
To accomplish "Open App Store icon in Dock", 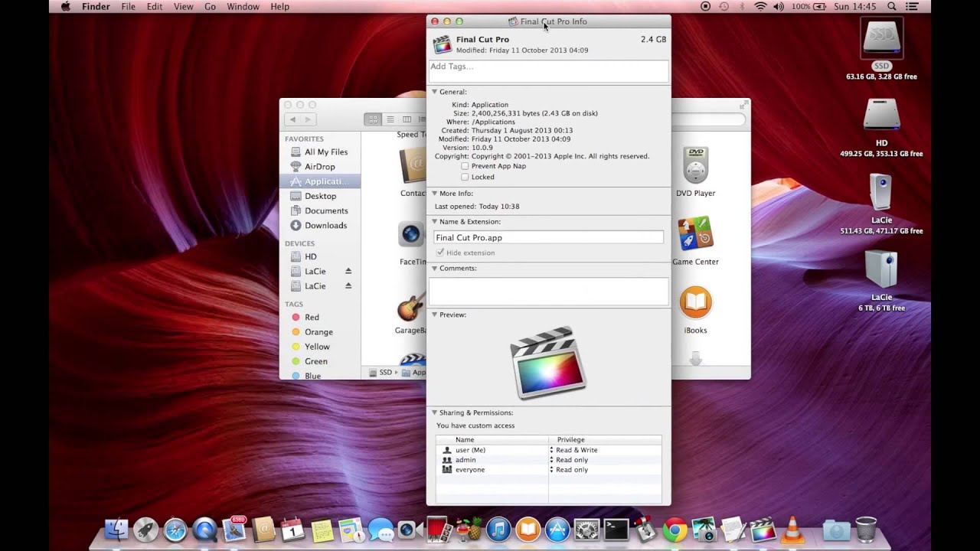I will 557,530.
